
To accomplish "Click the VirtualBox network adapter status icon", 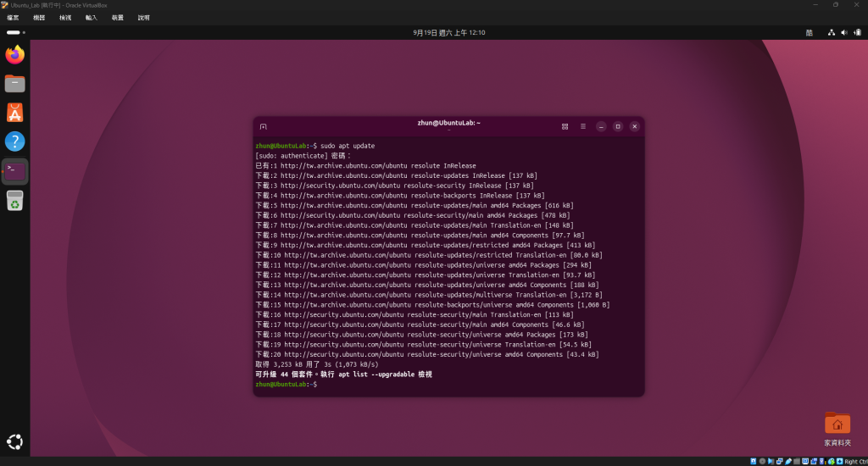I will [x=780, y=461].
